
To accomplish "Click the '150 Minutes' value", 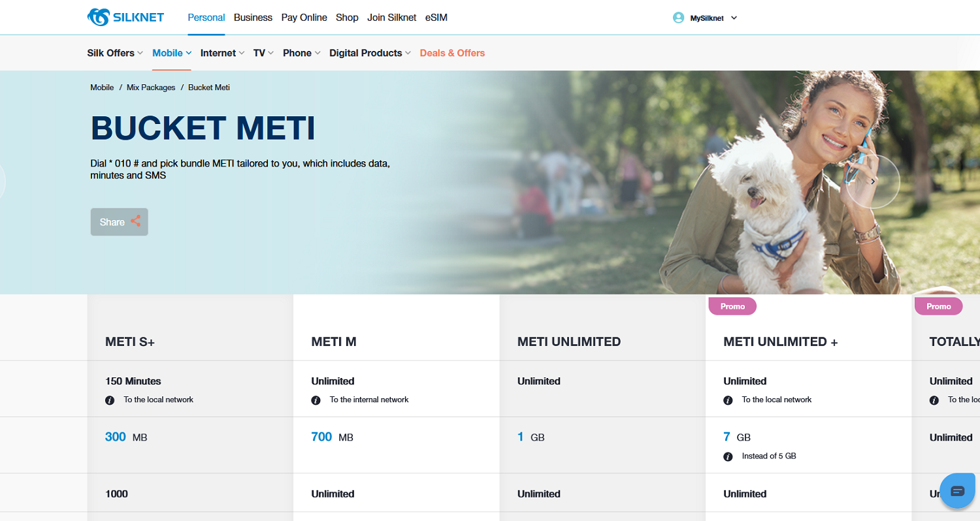I will click(133, 381).
